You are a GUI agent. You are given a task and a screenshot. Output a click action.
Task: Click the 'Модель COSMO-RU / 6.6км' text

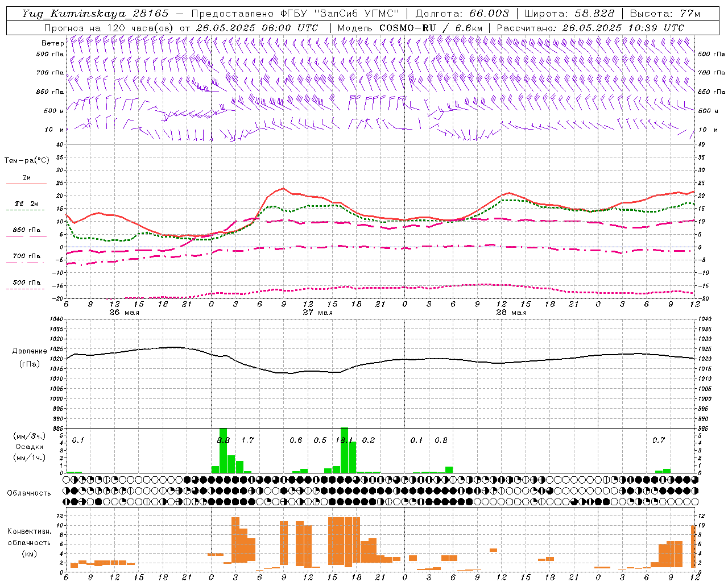pyautogui.click(x=410, y=28)
